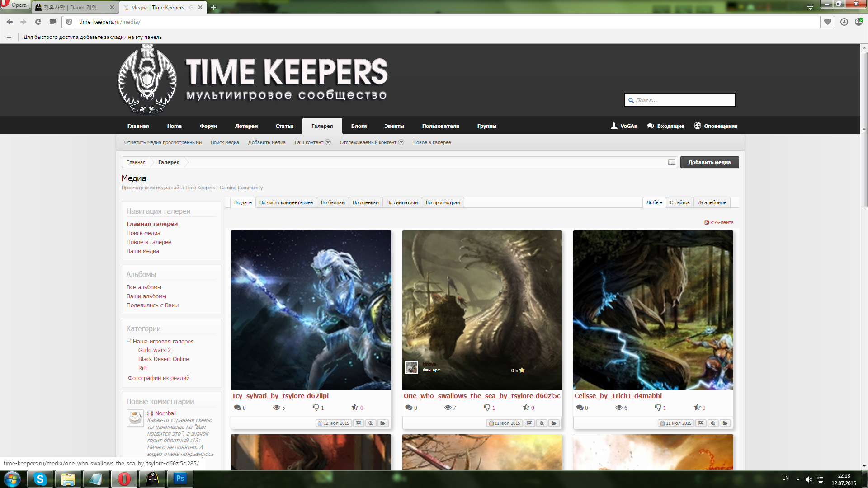This screenshot has height=488, width=868.
Task: Click the folder icon on Icy_sylvari card
Action: coord(383,423)
